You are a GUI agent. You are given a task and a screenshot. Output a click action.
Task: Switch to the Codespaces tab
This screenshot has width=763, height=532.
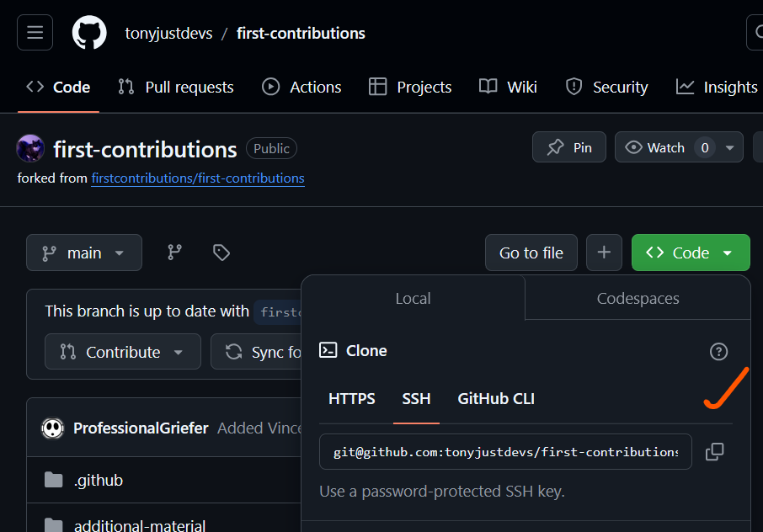638,298
